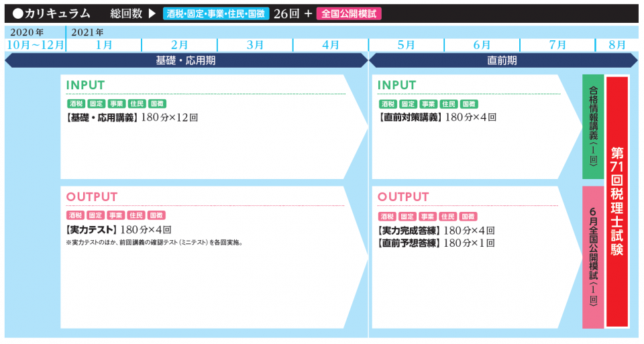
Task: Click the green 合格情報講義 vertical bar
Action: click(x=593, y=127)
